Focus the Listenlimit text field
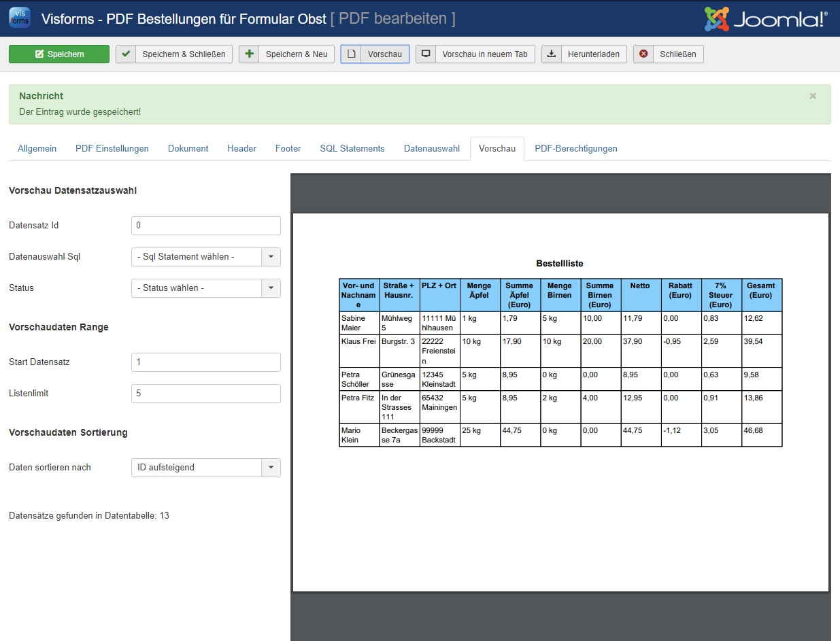 [x=205, y=394]
